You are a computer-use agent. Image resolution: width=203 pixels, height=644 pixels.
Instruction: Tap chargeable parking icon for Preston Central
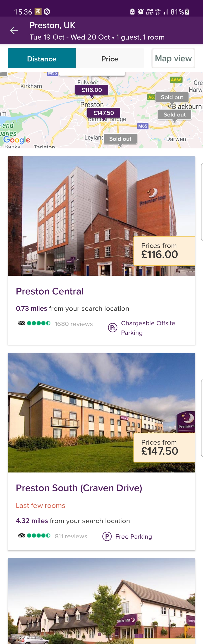[x=112, y=328]
